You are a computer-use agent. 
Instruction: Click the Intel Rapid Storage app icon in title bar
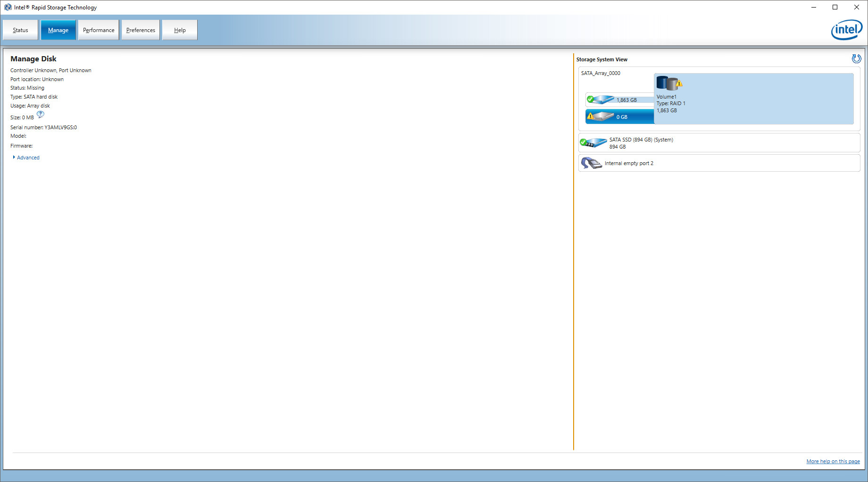pos(8,7)
